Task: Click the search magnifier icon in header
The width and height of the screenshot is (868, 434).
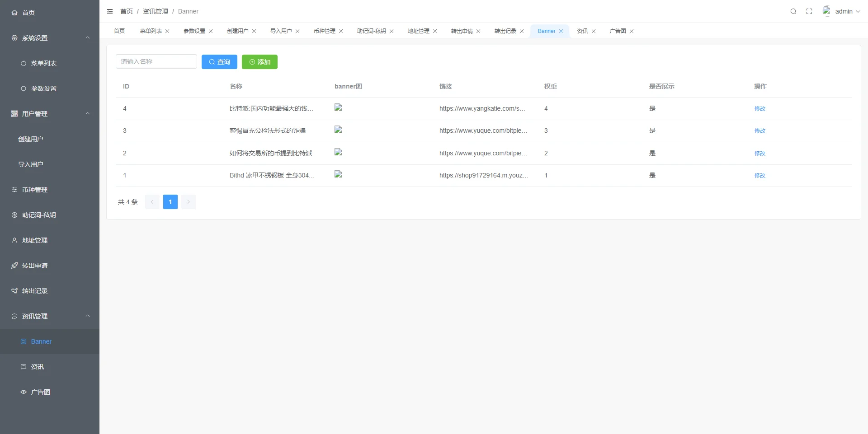Action: click(x=793, y=11)
